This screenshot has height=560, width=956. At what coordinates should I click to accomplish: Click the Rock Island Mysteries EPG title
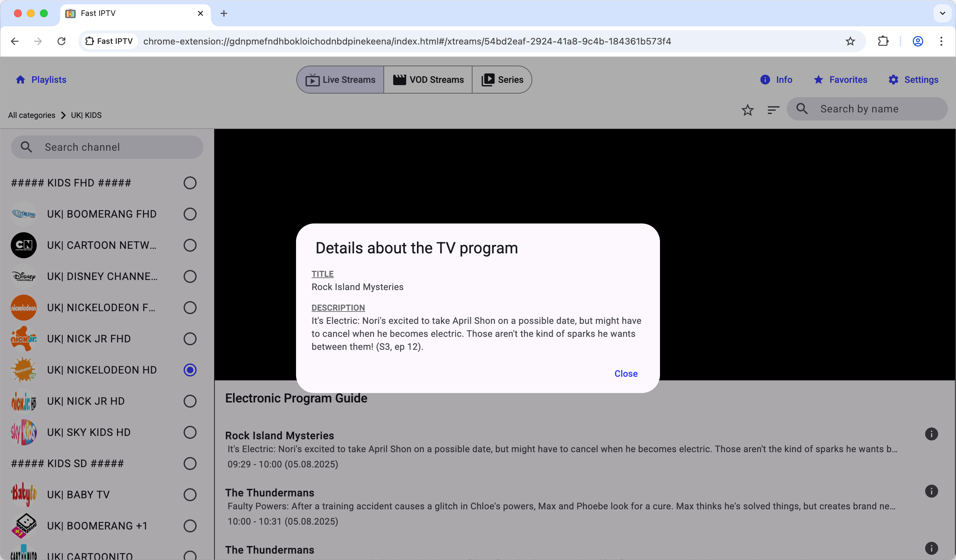pyautogui.click(x=279, y=436)
